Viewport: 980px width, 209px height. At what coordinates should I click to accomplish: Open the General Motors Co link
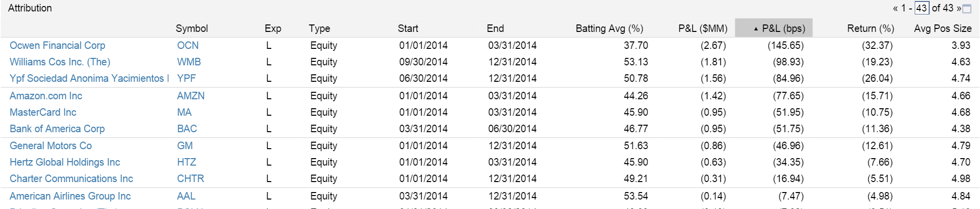[x=51, y=146]
